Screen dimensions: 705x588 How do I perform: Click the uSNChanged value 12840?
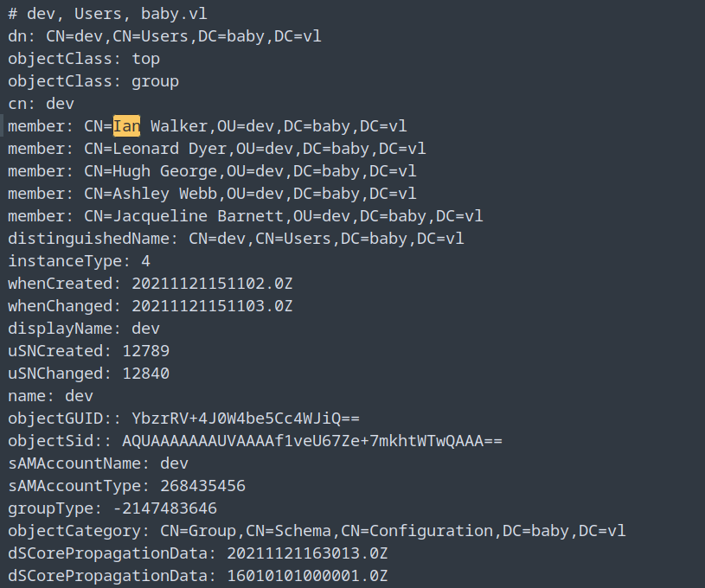coord(151,374)
